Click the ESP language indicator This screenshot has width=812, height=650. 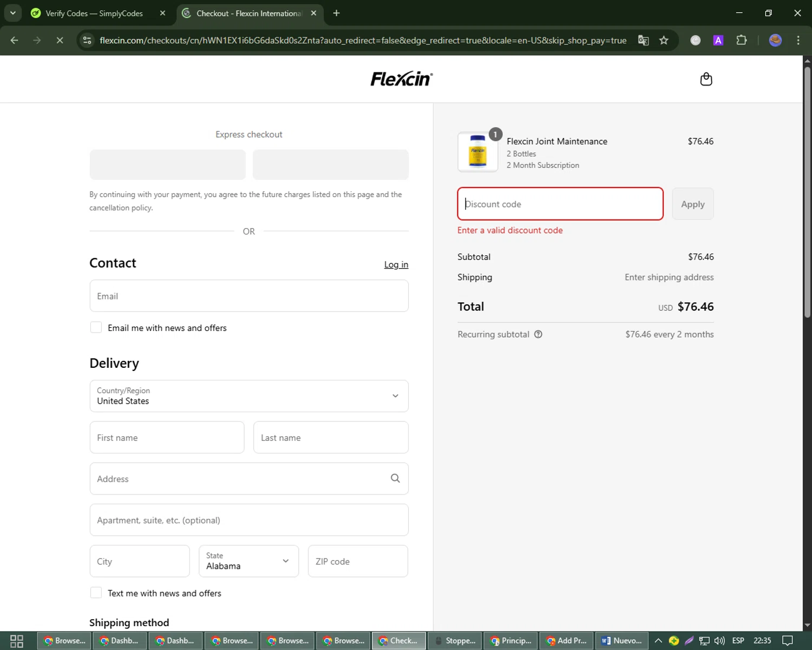click(738, 641)
